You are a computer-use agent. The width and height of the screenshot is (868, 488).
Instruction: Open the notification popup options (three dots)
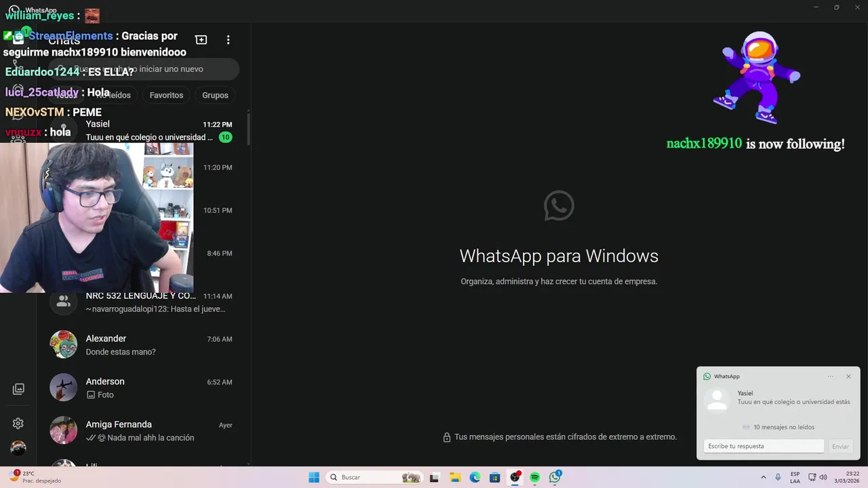[831, 376]
